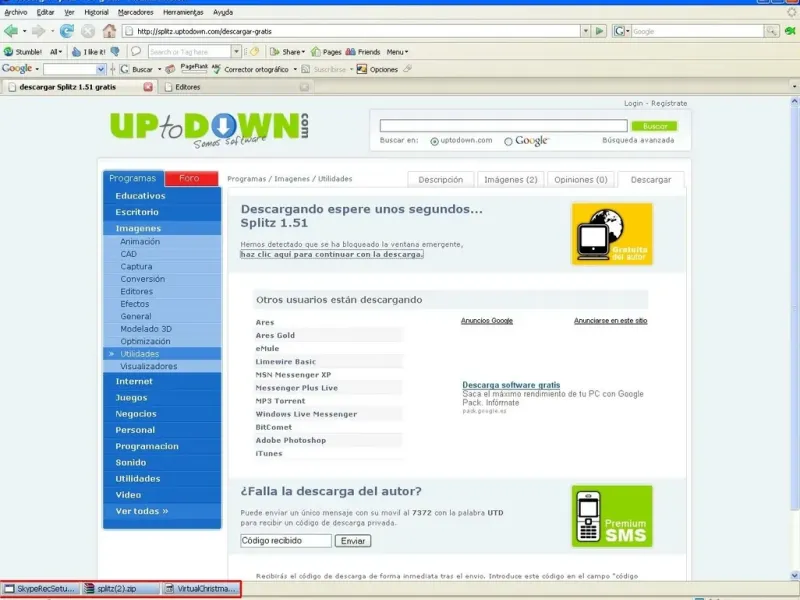Reload the page with the refresh icon

coord(66,32)
